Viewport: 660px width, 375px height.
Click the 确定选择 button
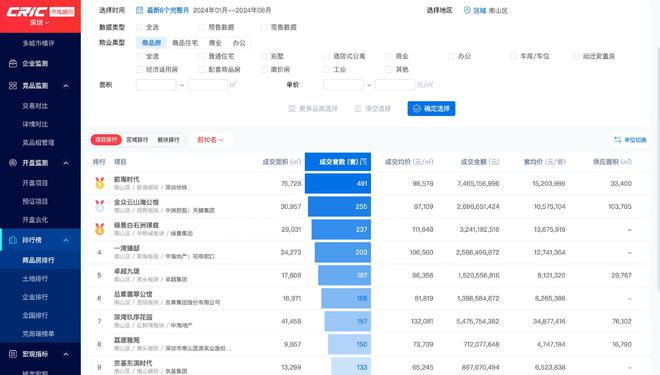coord(431,109)
